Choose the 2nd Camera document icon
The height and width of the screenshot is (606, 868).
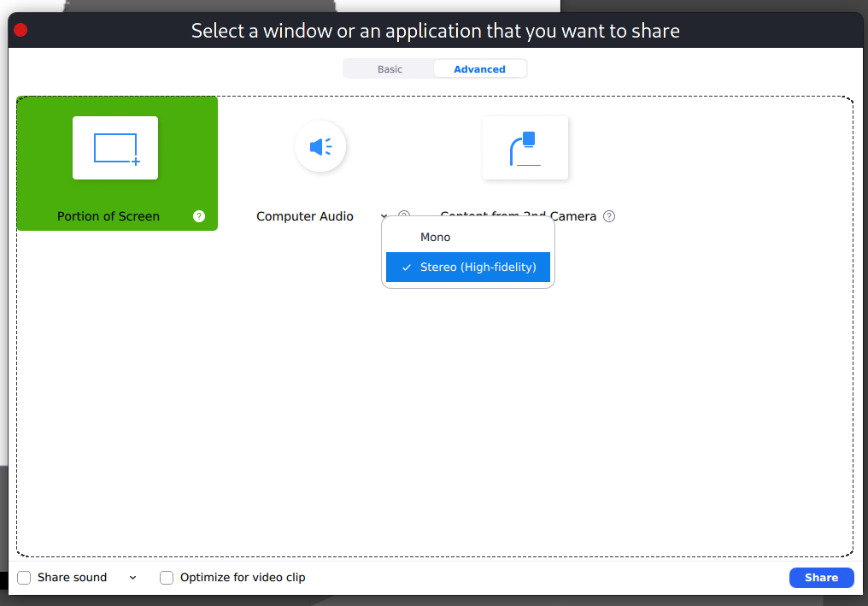pyautogui.click(x=525, y=148)
